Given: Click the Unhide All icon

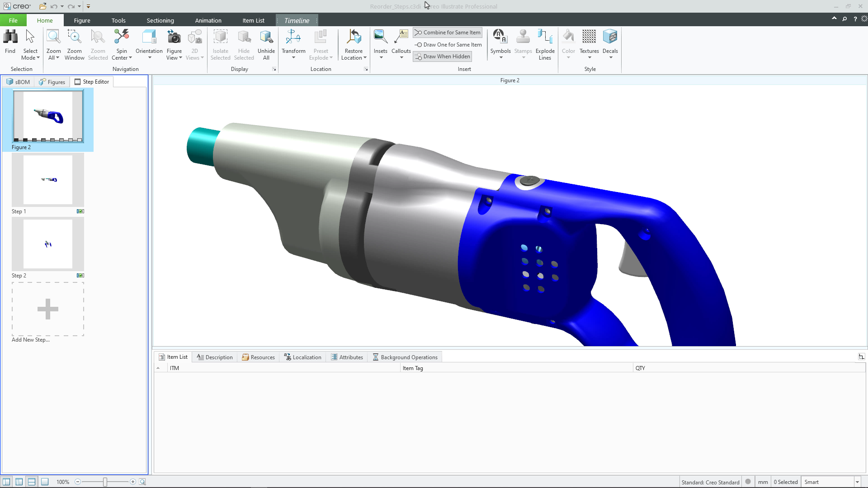Looking at the screenshot, I should (266, 37).
